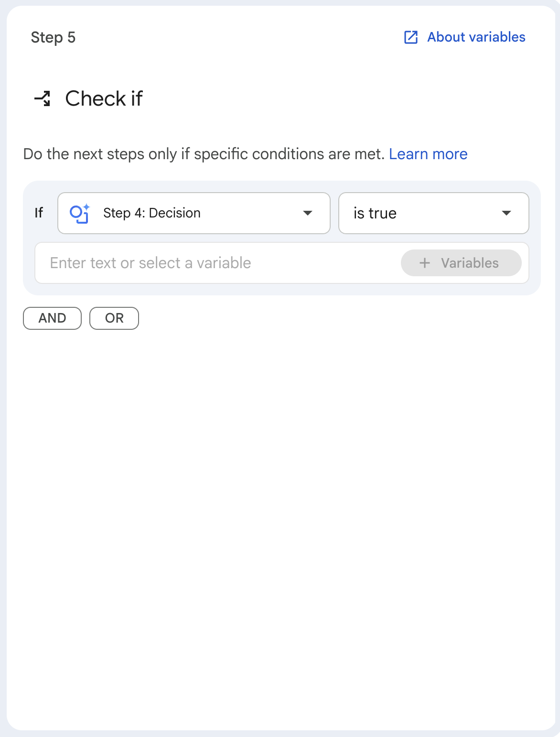Image resolution: width=560 pixels, height=737 pixels.
Task: Click the AI sparkle icon in Step 4 selector
Action: [80, 213]
